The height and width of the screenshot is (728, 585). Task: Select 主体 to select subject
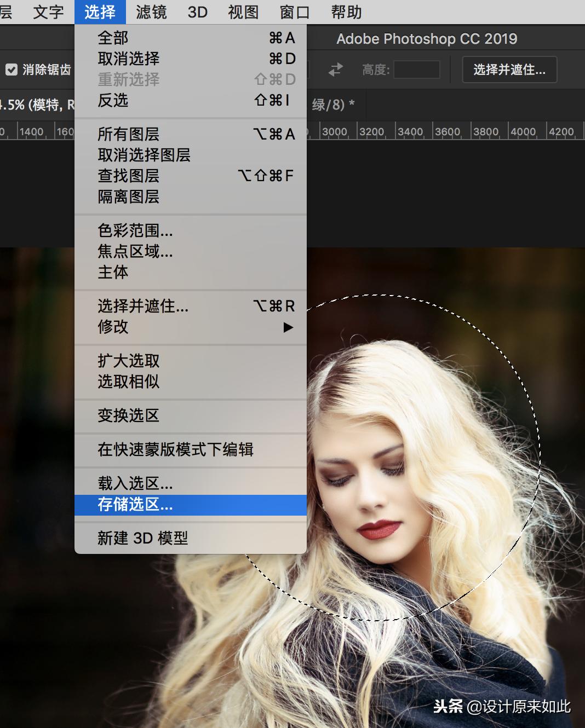click(112, 273)
